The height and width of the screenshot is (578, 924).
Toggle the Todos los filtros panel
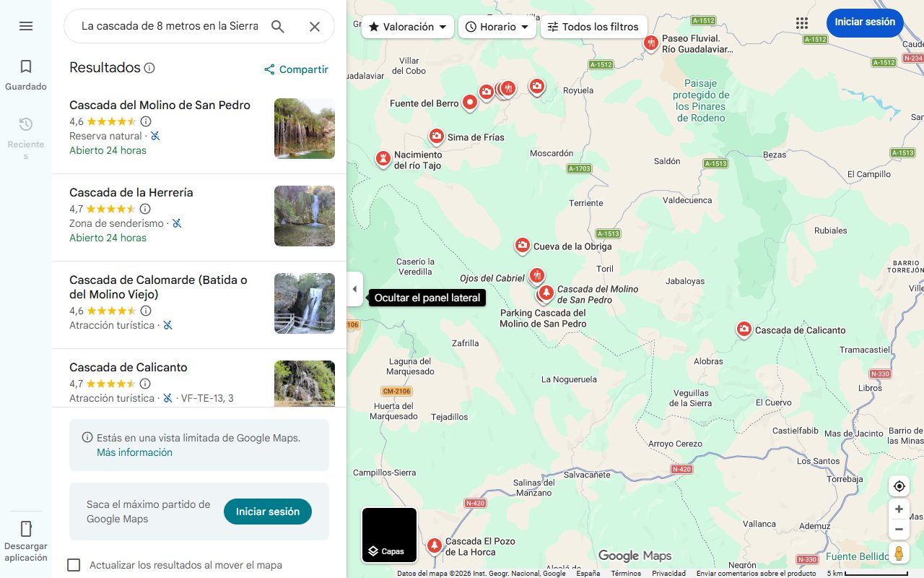[593, 26]
